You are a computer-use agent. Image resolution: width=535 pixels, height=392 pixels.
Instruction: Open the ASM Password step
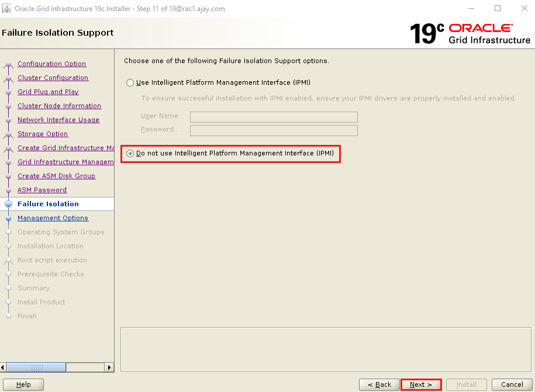pyautogui.click(x=42, y=190)
